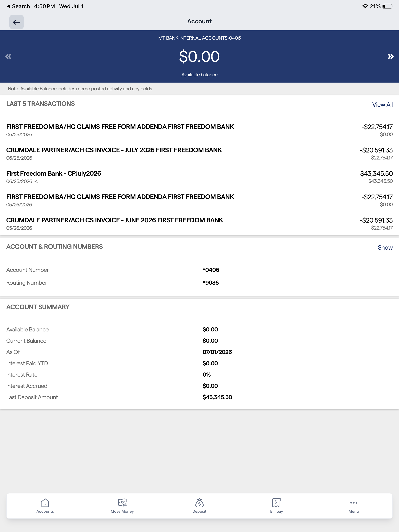Open the Accounts tab house icon

[x=45, y=502]
